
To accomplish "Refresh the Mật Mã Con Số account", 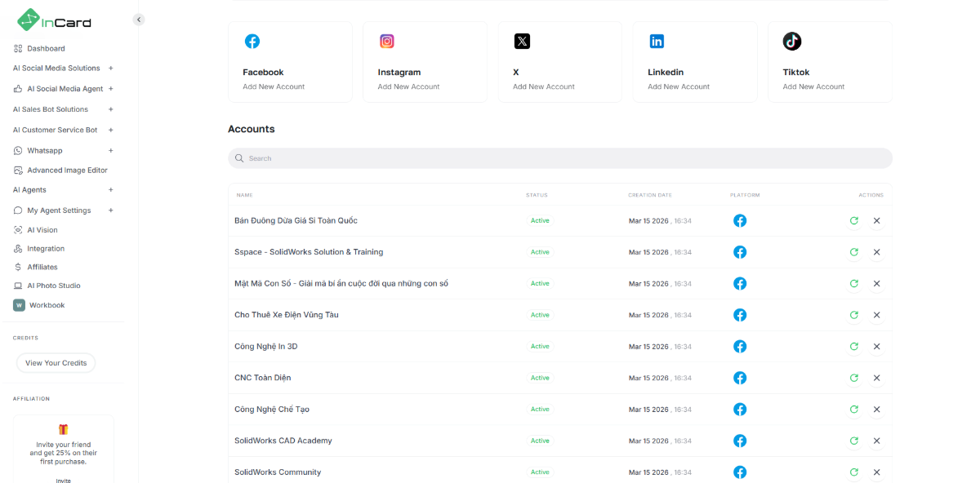I will point(853,284).
